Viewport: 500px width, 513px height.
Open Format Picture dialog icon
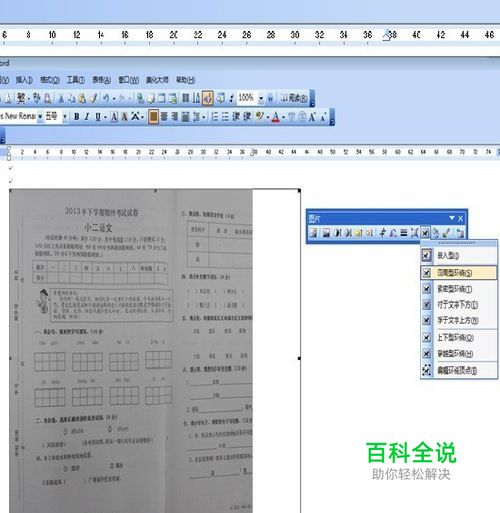pyautogui.click(x=436, y=233)
